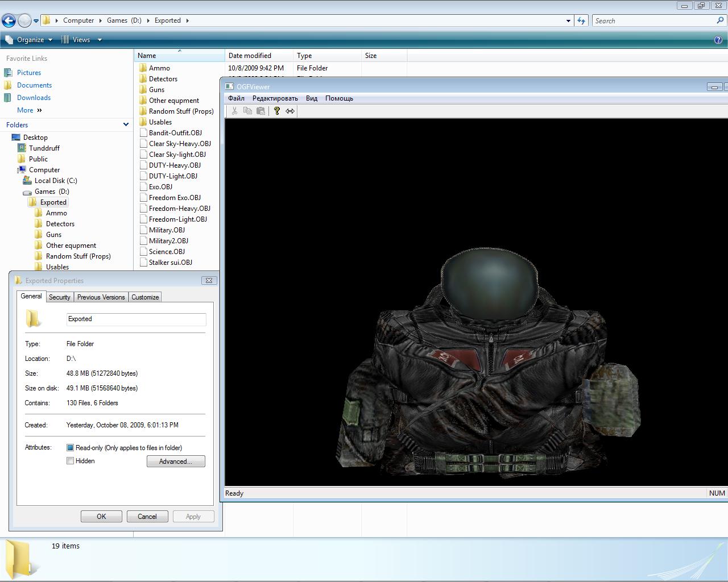Screen dimensions: 728x582
Task: Open the Помощь menu in OGFViewer
Action: [x=339, y=98]
